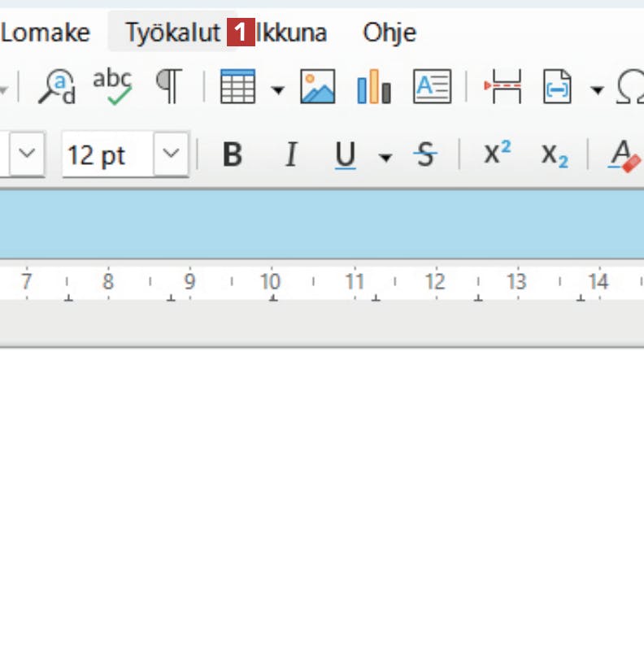Open the insert table dropdown arrow

[277, 88]
